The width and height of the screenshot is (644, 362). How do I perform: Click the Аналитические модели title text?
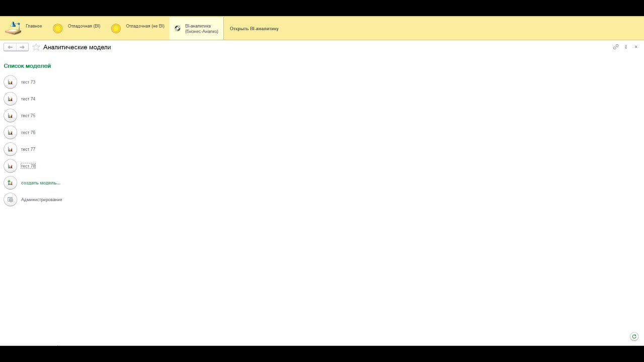(77, 47)
